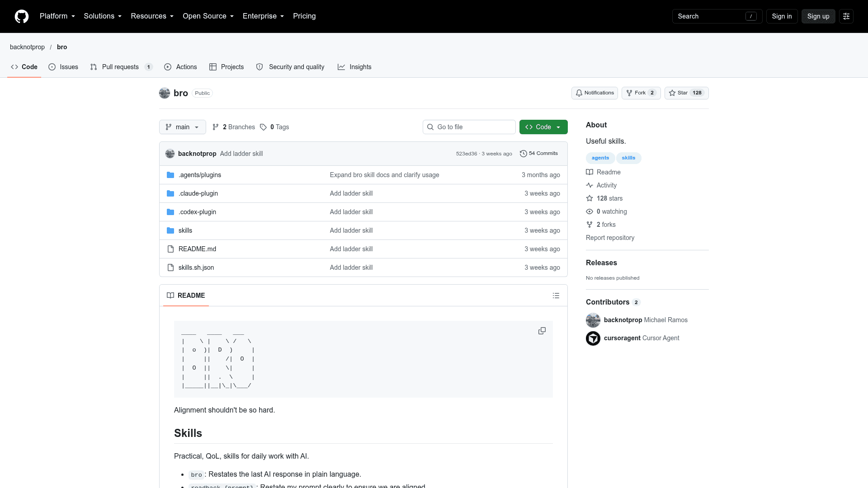Image resolution: width=868 pixels, height=488 pixels.
Task: Click the backnotprop avatar beside repo title
Action: pyautogui.click(x=165, y=93)
